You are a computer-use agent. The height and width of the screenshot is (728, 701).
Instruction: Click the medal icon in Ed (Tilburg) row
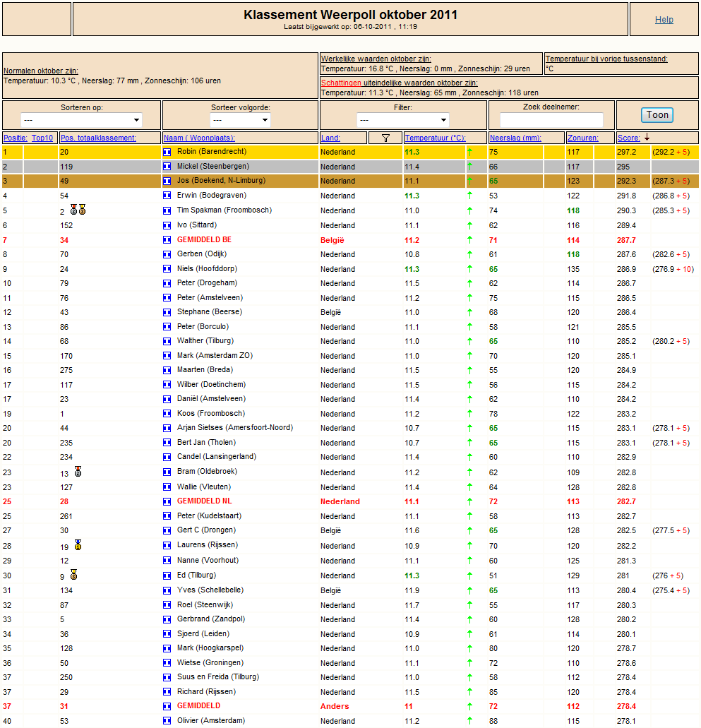coord(74,574)
